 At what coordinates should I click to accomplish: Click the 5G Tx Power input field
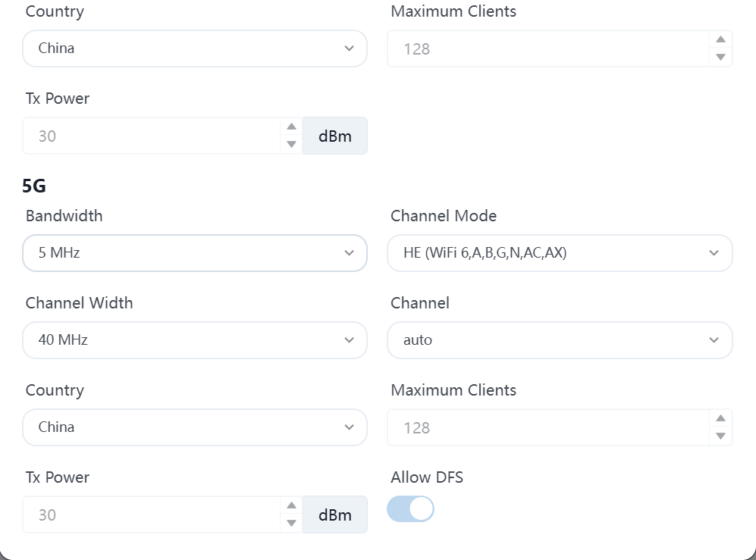click(x=152, y=515)
